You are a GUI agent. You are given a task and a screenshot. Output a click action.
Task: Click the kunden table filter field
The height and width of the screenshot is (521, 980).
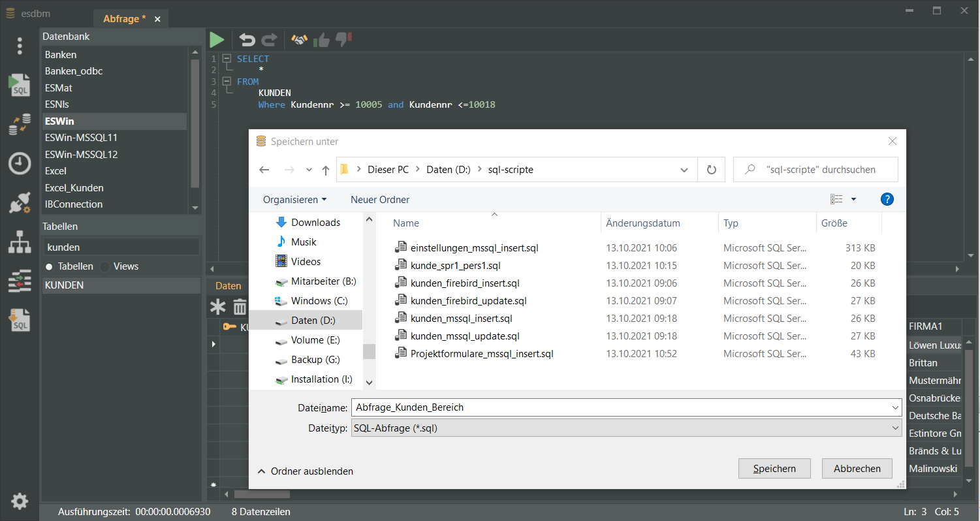(121, 247)
